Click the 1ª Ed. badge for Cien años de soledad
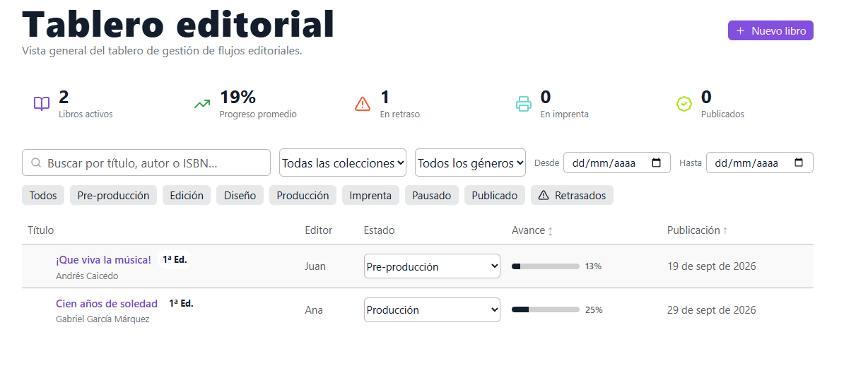The height and width of the screenshot is (366, 868). tap(181, 303)
